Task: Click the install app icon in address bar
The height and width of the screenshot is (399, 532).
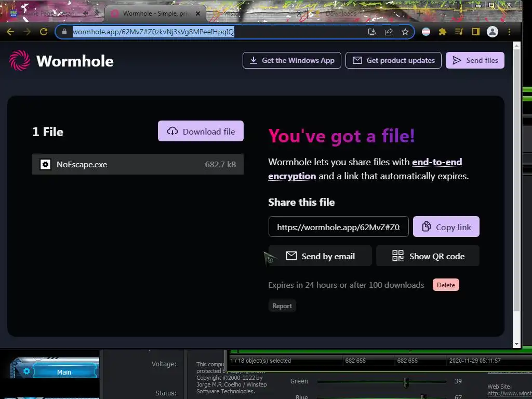Action: [x=372, y=32]
